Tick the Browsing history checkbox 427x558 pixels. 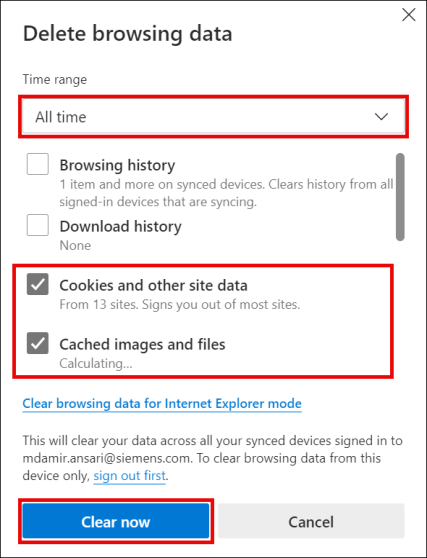pyautogui.click(x=38, y=164)
